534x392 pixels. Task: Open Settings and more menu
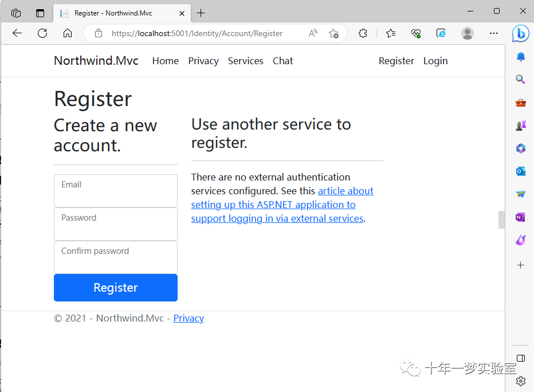point(493,33)
